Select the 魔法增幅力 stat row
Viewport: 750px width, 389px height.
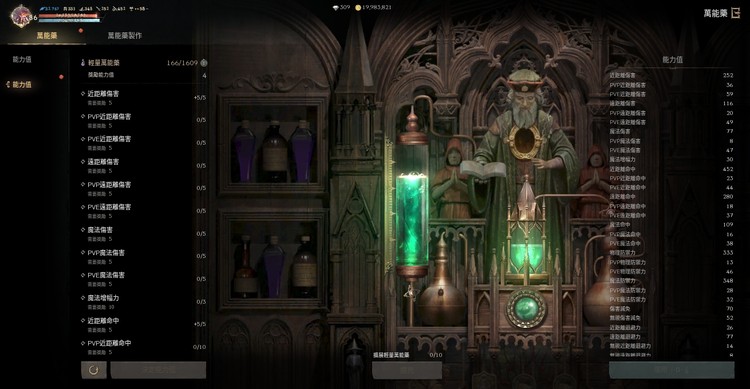(143, 301)
